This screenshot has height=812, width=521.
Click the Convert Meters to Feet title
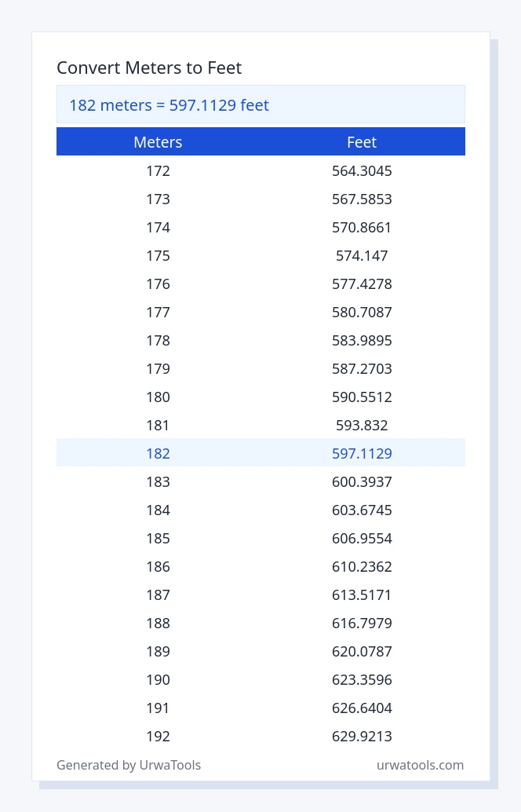click(x=149, y=68)
